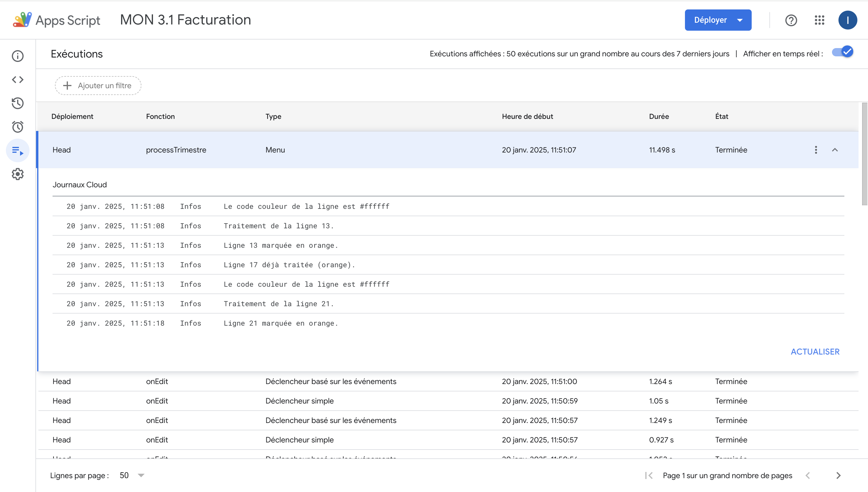The image size is (868, 492).
Task: Open the project Overview info icon
Action: coord(18,56)
